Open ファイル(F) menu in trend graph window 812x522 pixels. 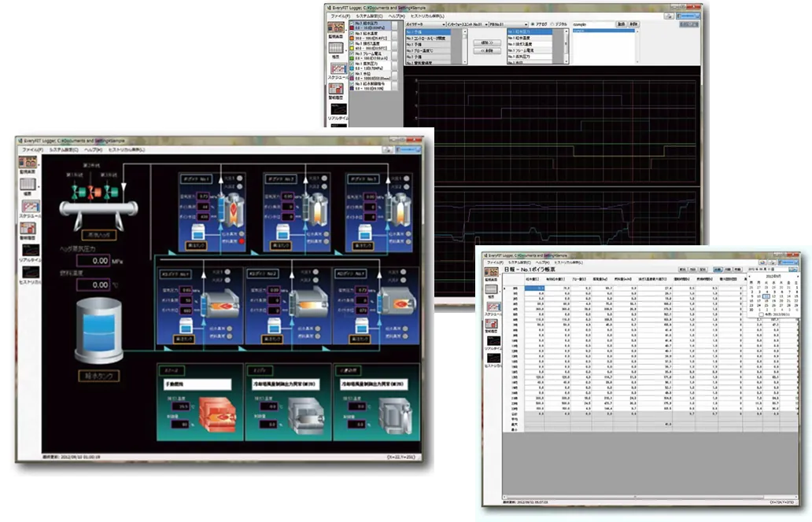340,16
